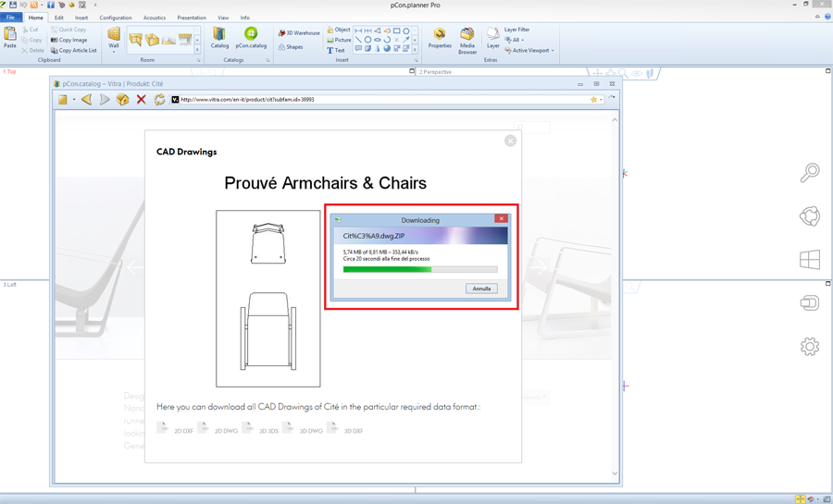The height and width of the screenshot is (504, 833).
Task: Open the Shapes gallery
Action: 291,47
